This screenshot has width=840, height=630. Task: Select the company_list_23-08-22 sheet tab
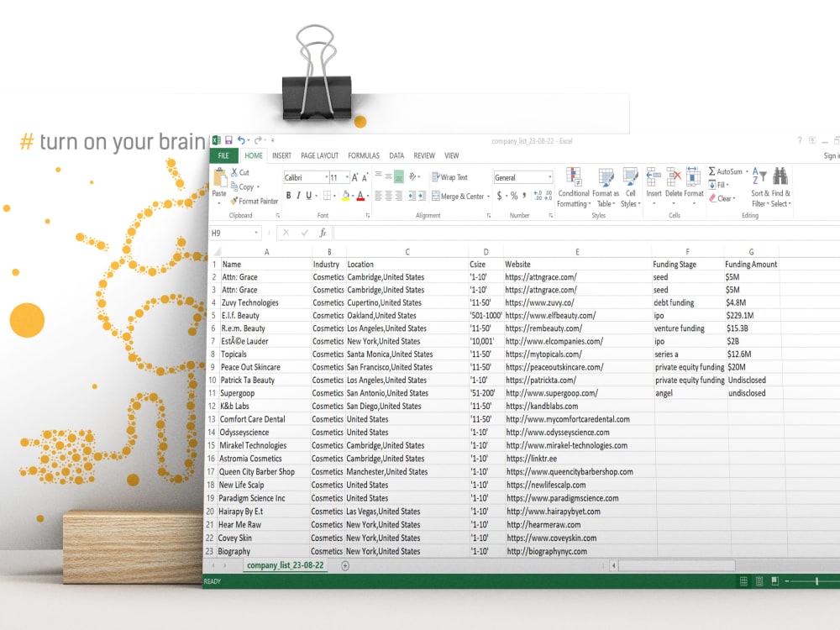pos(285,565)
